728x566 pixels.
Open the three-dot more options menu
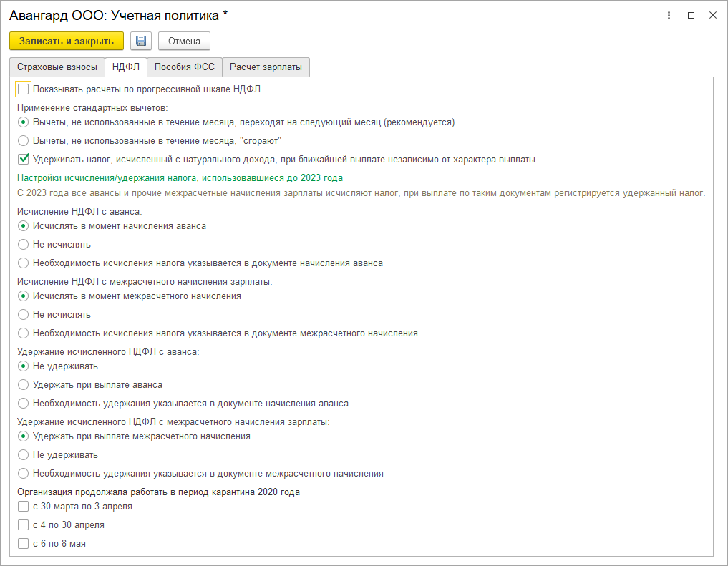(669, 15)
